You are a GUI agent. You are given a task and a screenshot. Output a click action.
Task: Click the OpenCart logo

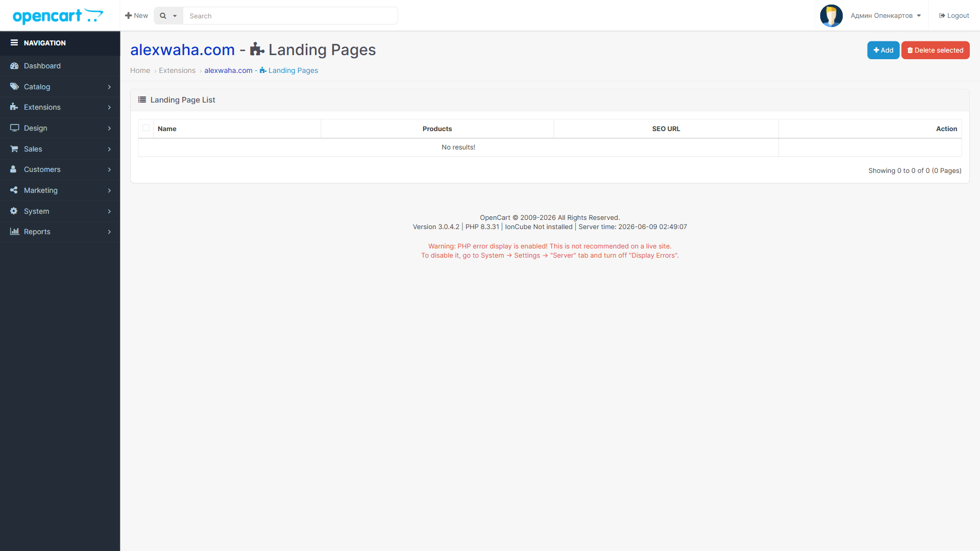click(58, 16)
